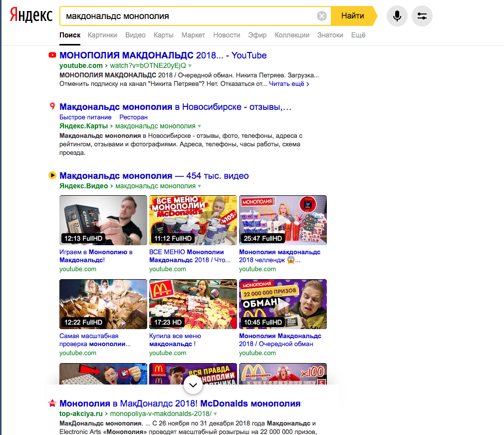Screen dimensions: 504x435
Task: Open МОНОПОЛИЯ МАКДОНАЛЬДС 2018 YouTube result
Action: click(163, 55)
